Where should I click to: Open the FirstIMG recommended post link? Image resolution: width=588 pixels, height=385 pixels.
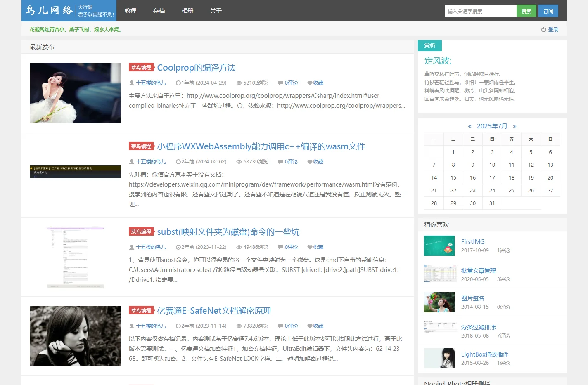(x=473, y=242)
